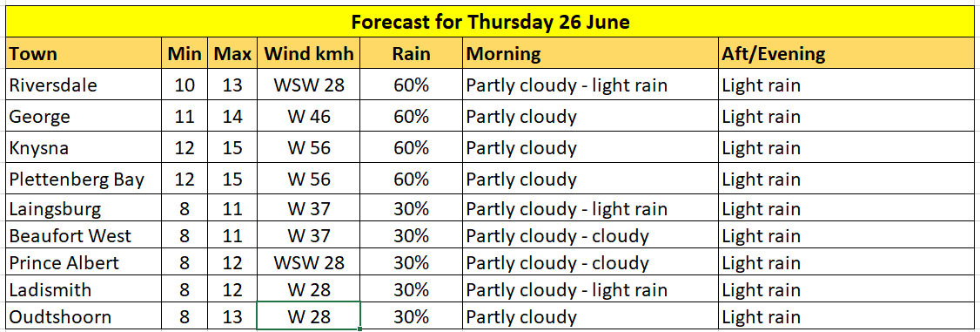Image resolution: width=980 pixels, height=332 pixels.
Task: Click the fill handle of the selected cell
Action: [x=360, y=329]
